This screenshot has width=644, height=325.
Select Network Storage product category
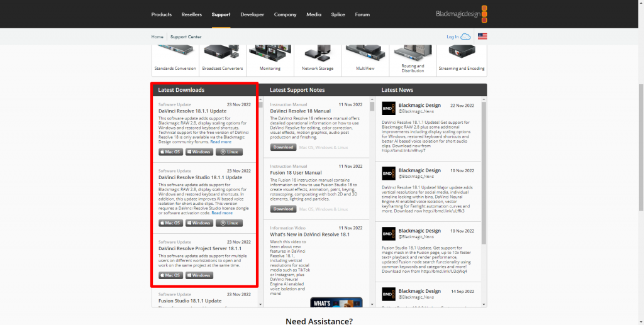click(x=318, y=60)
